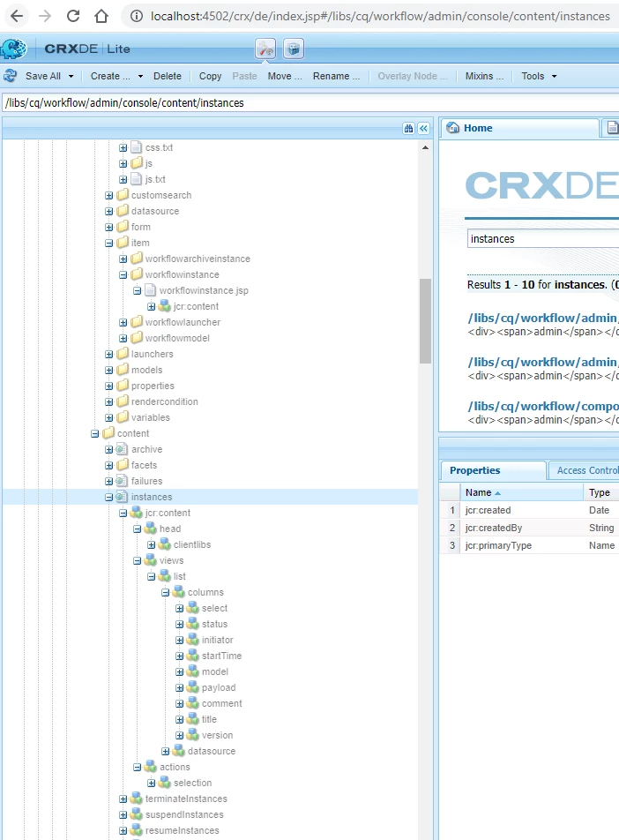Image resolution: width=619 pixels, height=840 pixels.
Task: Click the columns node icon
Action: pyautogui.click(x=178, y=593)
